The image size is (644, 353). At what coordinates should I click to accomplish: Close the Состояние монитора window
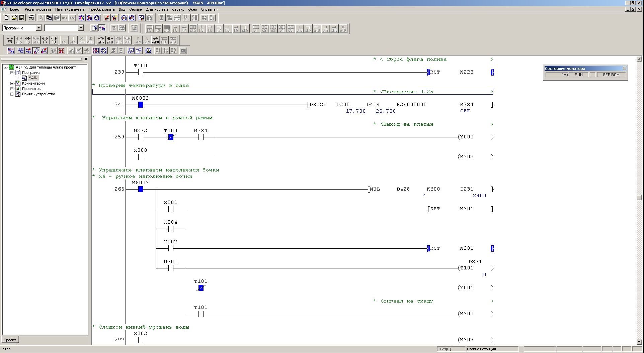(624, 68)
